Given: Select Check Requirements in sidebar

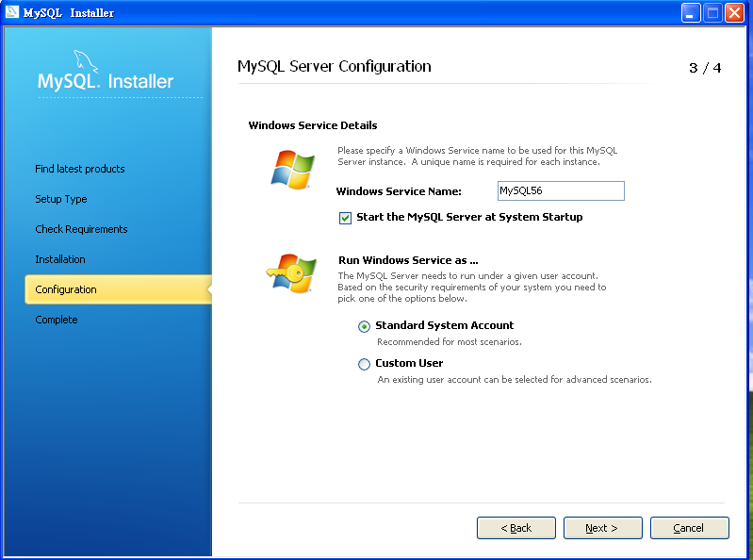Looking at the screenshot, I should coord(81,229).
